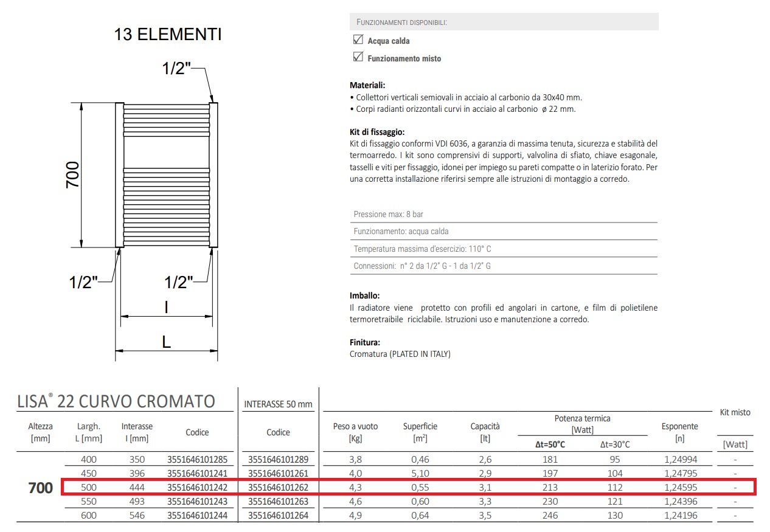Select code 3551646101262 in Interasse 50 mm column
The height and width of the screenshot is (532, 770).
click(x=278, y=488)
